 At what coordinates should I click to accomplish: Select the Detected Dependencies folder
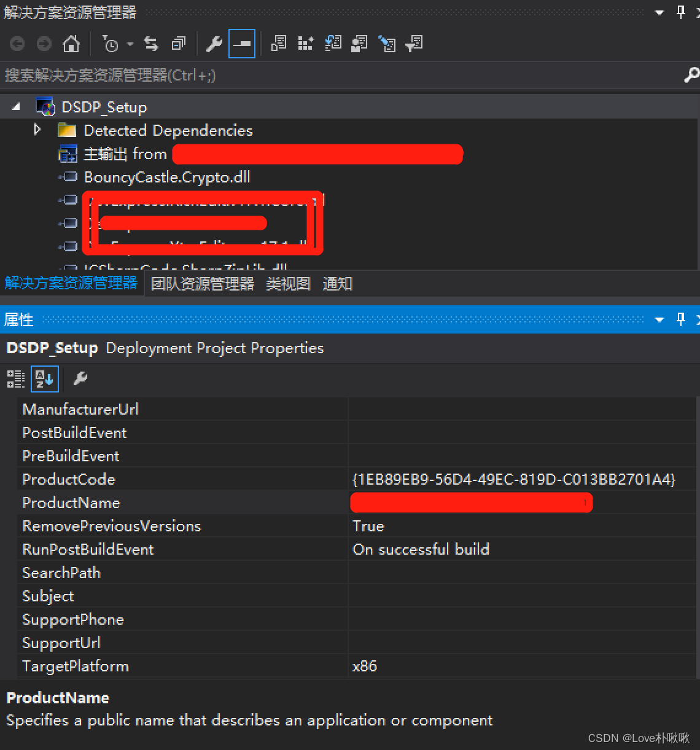(168, 131)
